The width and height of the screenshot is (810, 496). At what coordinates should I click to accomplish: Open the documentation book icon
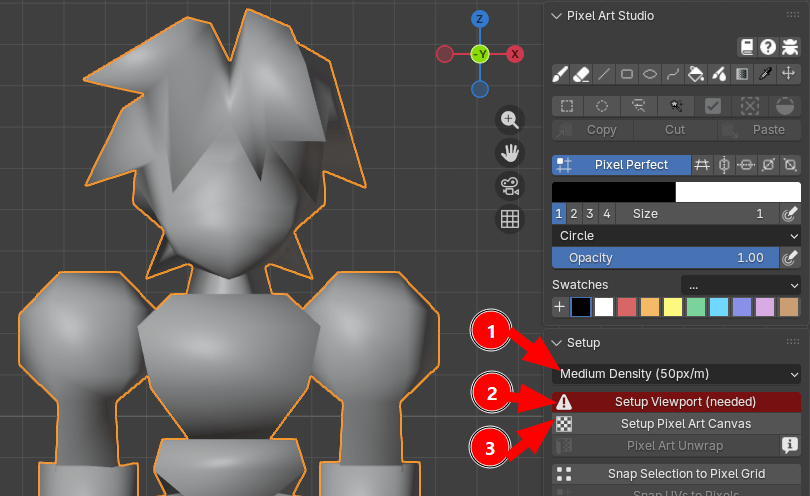(746, 47)
